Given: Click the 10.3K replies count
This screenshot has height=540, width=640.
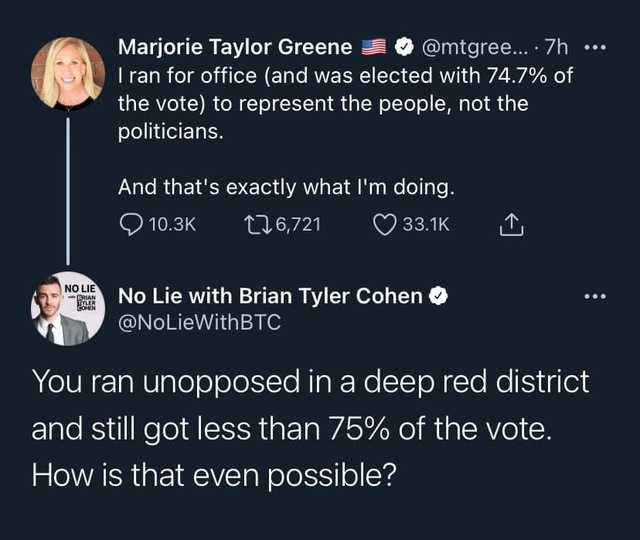Looking at the screenshot, I should pos(173,224).
